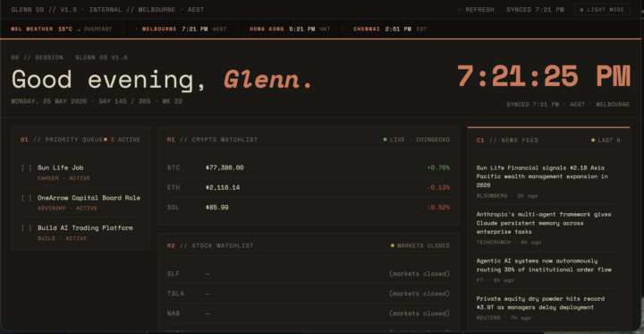Click the 3 ACTIVE priority indicator

pos(122,140)
